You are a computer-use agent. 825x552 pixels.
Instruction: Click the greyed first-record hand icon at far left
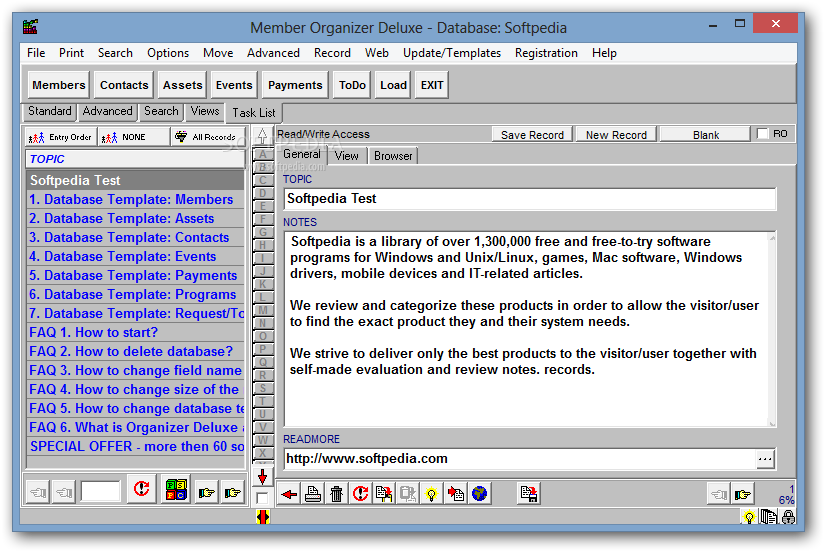(38, 492)
